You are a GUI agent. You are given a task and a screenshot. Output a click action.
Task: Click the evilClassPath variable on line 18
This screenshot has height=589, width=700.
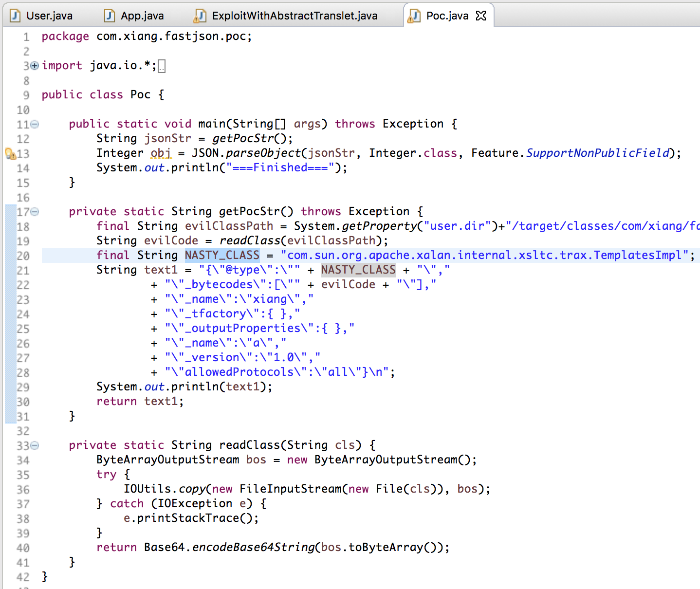coord(229,226)
